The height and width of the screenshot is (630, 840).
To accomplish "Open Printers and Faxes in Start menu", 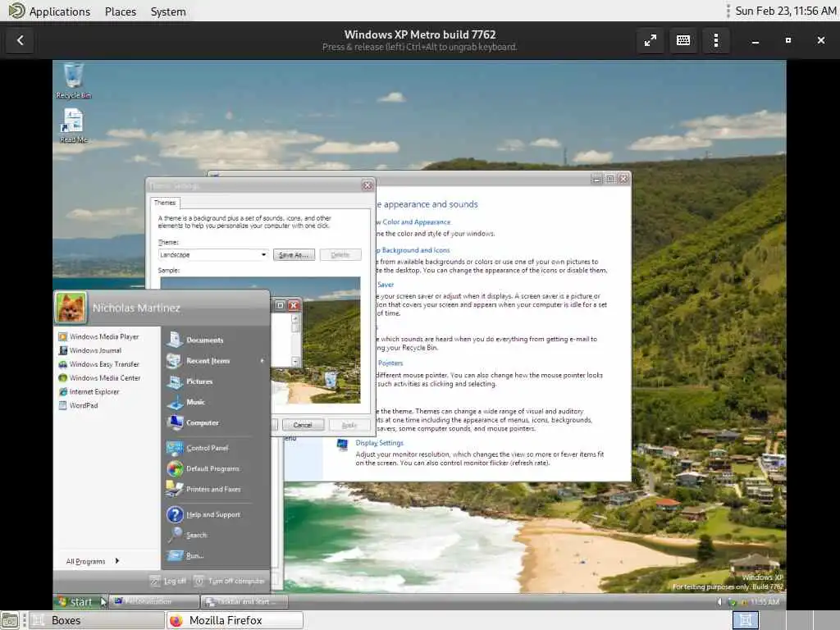I will (x=203, y=489).
